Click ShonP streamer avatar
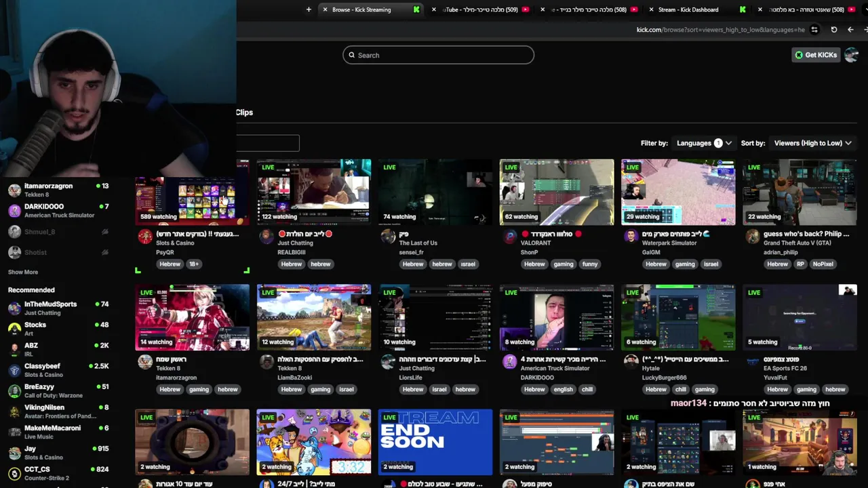868x488 pixels. coord(510,236)
